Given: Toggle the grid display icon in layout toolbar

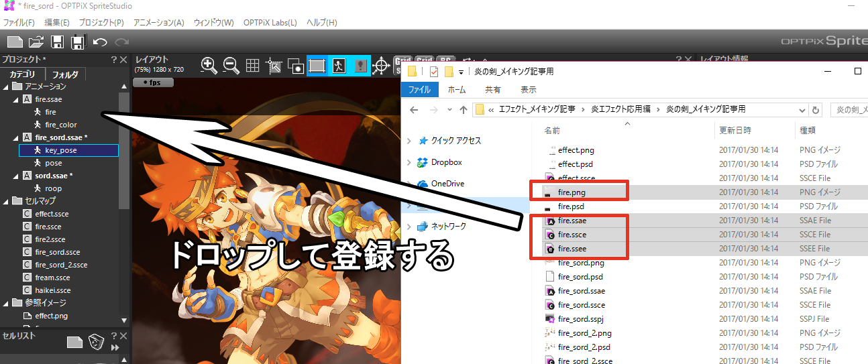Looking at the screenshot, I should click(x=252, y=66).
